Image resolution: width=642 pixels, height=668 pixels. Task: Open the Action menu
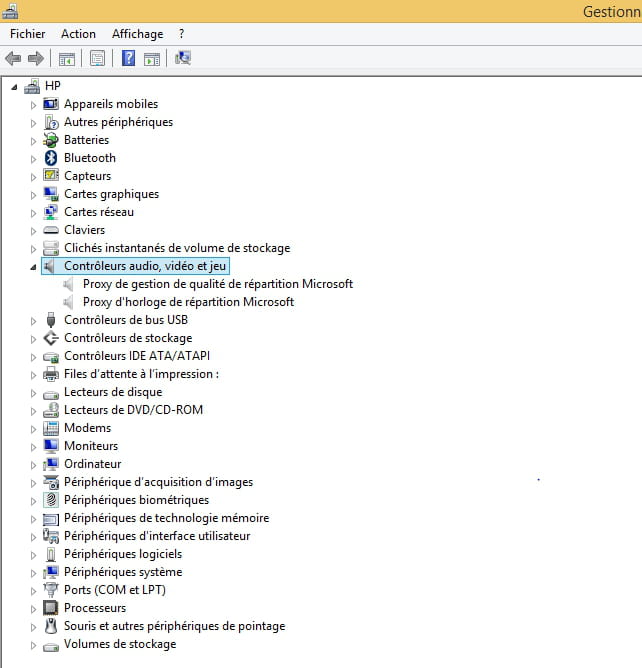click(x=78, y=34)
